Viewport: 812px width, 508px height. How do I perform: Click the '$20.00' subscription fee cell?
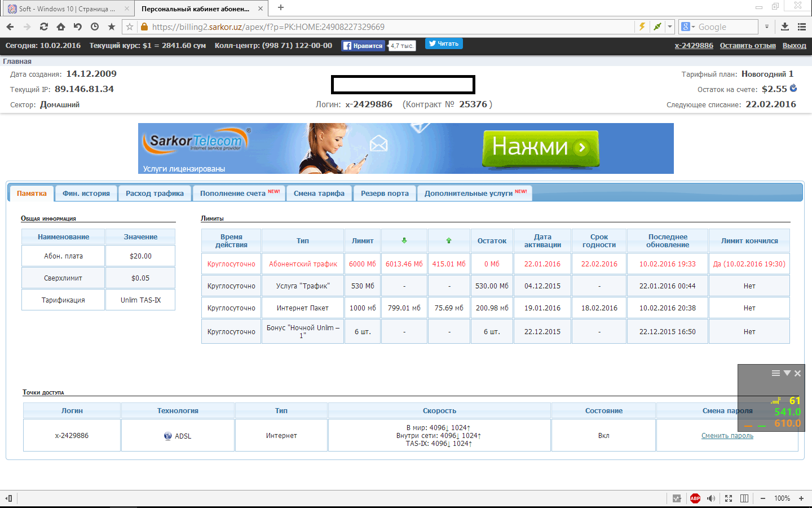point(140,256)
